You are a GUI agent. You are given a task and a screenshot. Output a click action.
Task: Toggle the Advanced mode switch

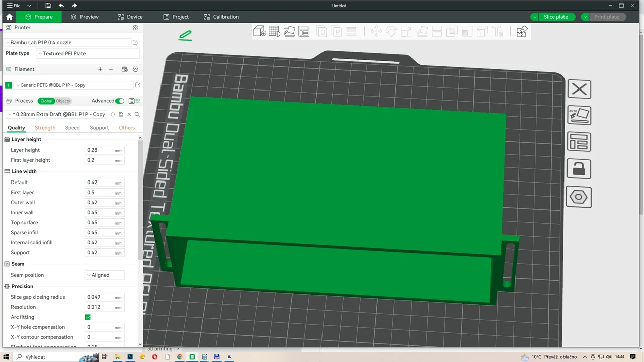[120, 101]
